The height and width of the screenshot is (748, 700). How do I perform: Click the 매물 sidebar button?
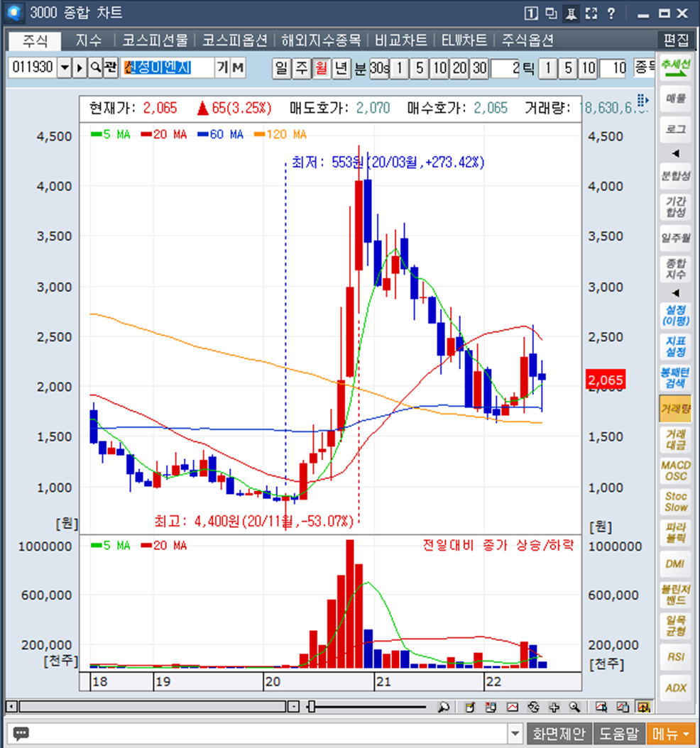[x=676, y=99]
